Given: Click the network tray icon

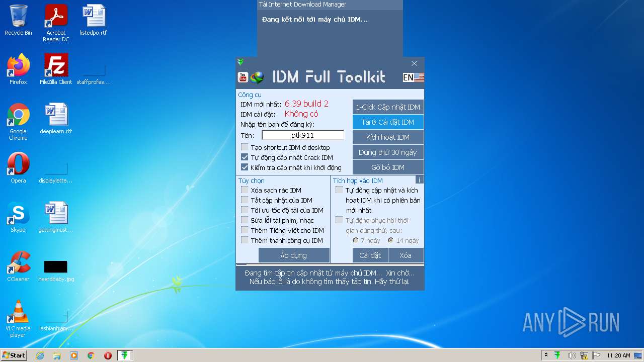Looking at the screenshot, I should (584, 355).
